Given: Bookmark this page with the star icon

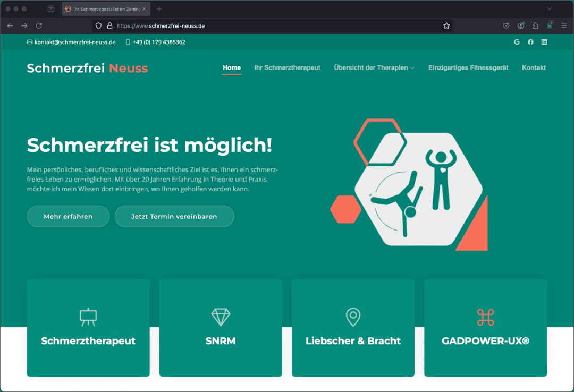Looking at the screenshot, I should [x=446, y=25].
